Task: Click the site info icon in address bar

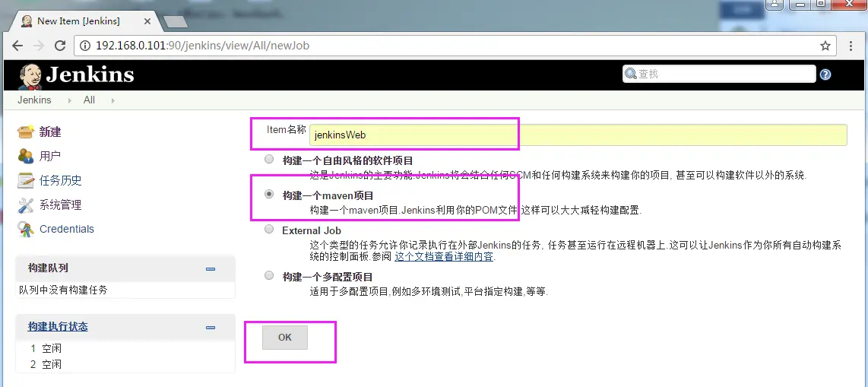Action: tap(85, 46)
